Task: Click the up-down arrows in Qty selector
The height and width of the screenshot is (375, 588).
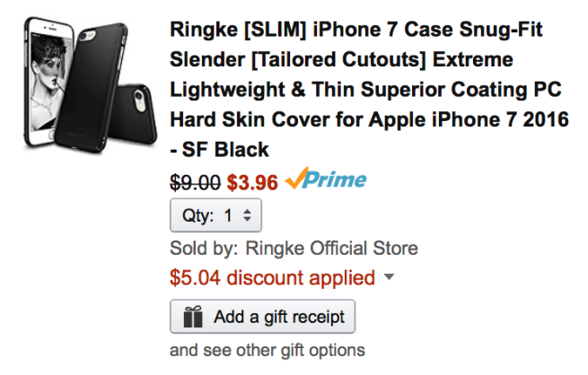Action: click(x=248, y=216)
